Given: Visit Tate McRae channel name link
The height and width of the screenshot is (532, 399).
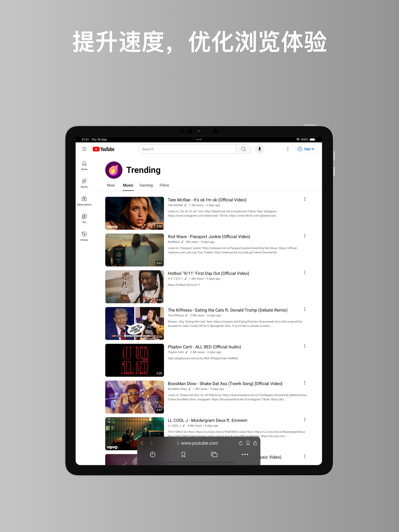Looking at the screenshot, I should click(x=175, y=205).
